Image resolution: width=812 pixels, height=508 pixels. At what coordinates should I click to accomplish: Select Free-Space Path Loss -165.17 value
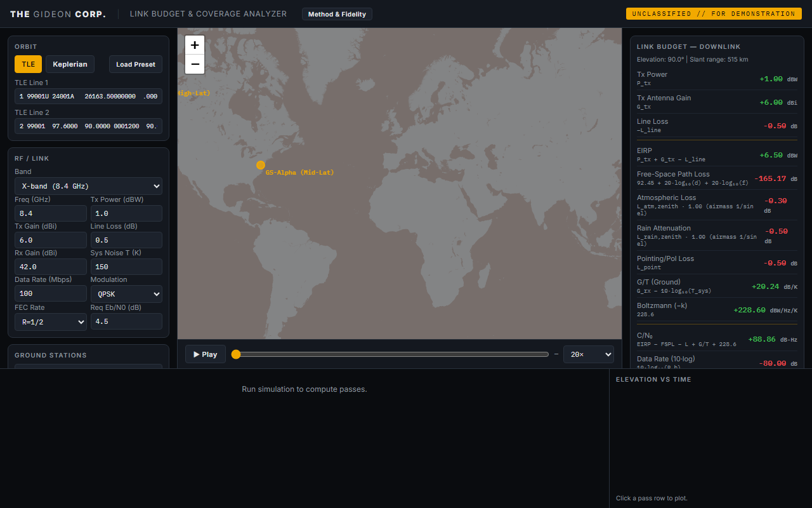(x=770, y=178)
